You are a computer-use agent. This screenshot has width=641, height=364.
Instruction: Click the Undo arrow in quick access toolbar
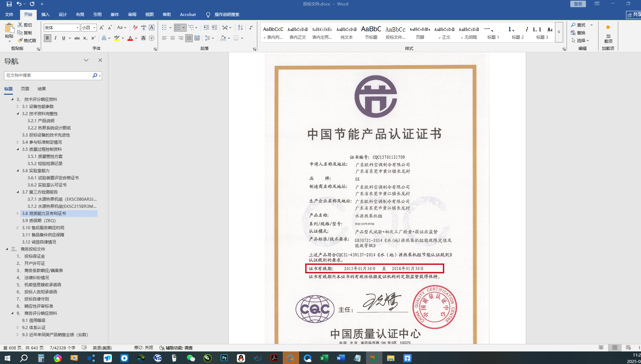coord(19,4)
